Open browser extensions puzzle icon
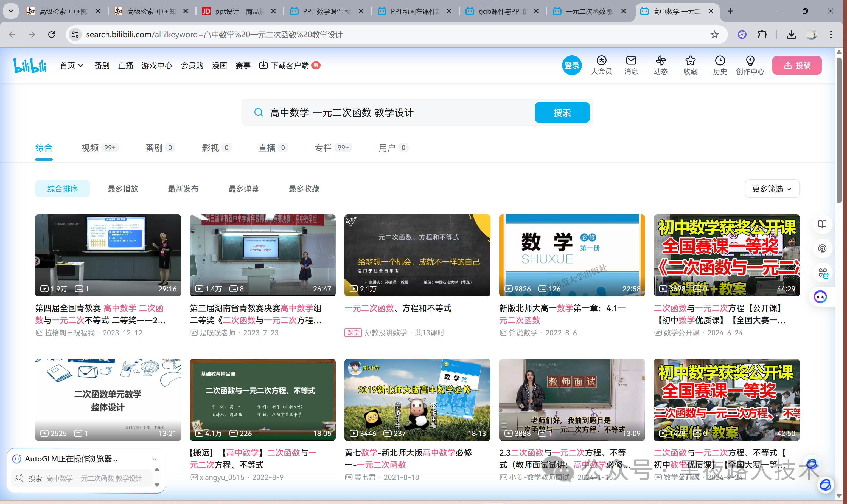The width and height of the screenshot is (847, 504). coord(762,35)
